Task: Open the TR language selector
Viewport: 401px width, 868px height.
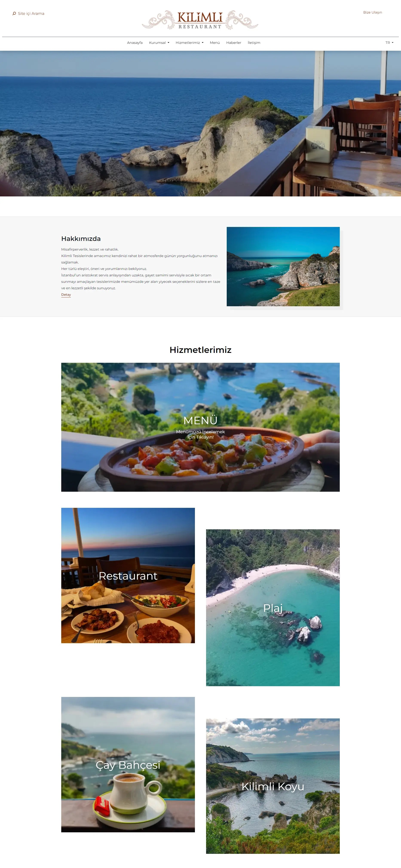Action: (389, 43)
